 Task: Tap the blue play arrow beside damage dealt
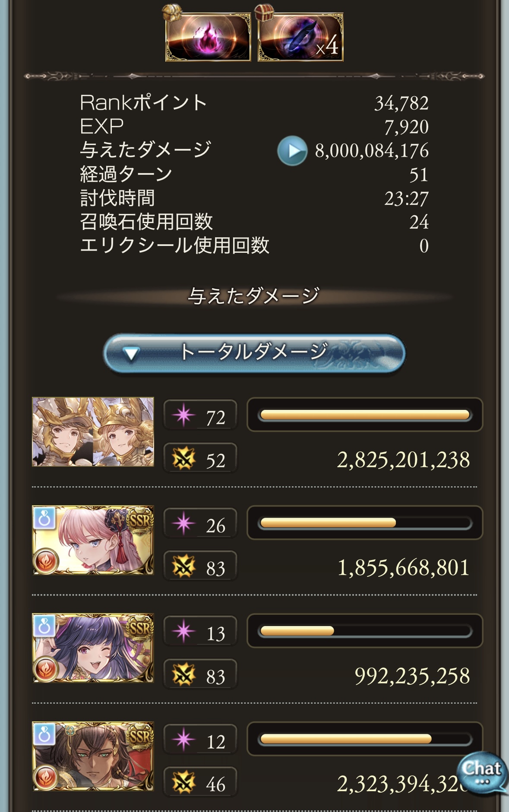pyautogui.click(x=292, y=151)
